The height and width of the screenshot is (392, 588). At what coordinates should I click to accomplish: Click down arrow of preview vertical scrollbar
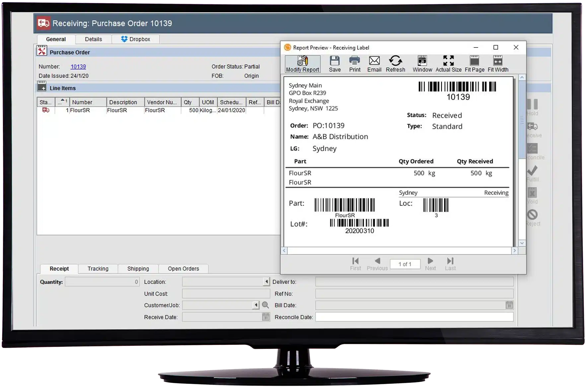(522, 243)
